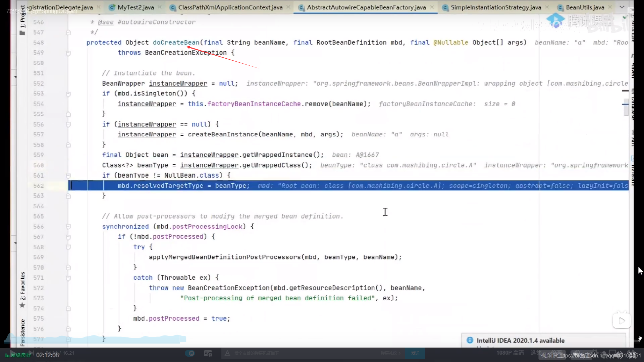644x362 pixels.
Task: Click the BeanUtils.java class icon
Action: 560,7
